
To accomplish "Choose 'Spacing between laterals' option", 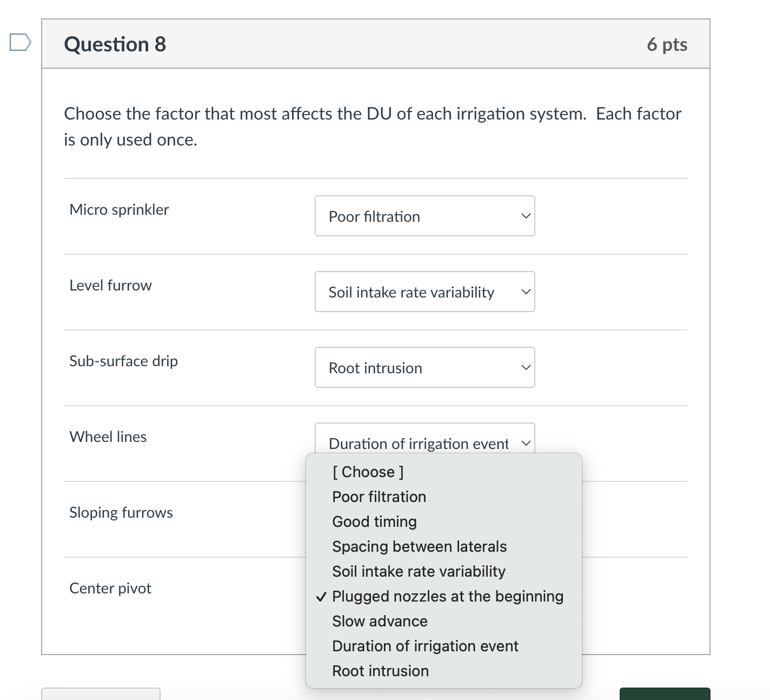I will pyautogui.click(x=419, y=546).
